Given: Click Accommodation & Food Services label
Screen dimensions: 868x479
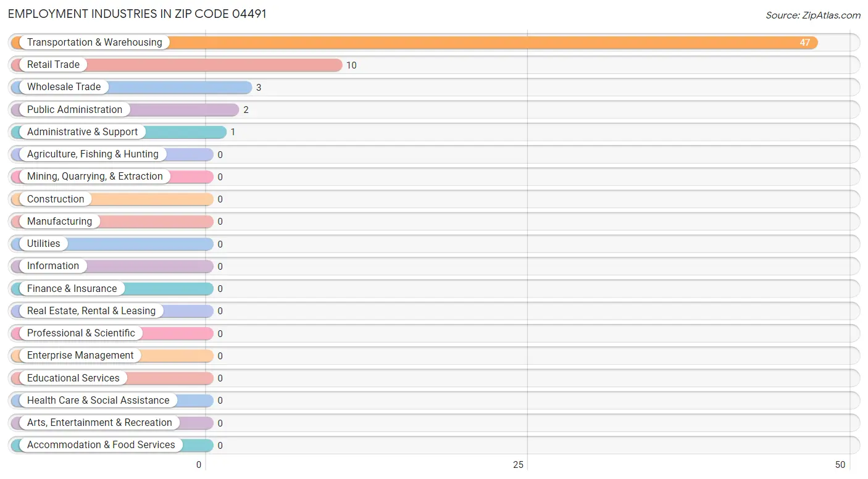Looking at the screenshot, I should tap(101, 445).
